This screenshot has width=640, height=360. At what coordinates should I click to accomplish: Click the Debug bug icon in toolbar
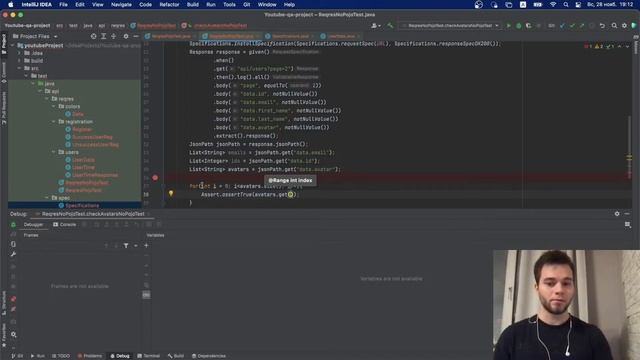(x=519, y=26)
